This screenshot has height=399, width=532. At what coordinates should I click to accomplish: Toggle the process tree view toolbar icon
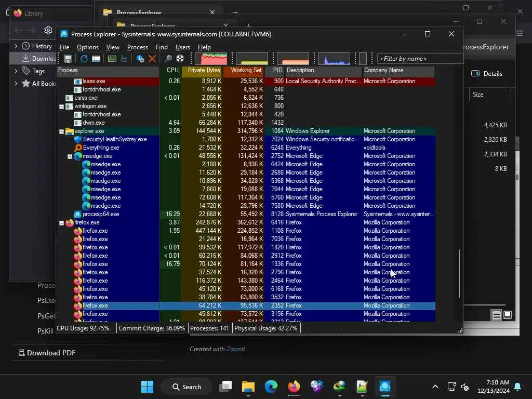pyautogui.click(x=124, y=59)
